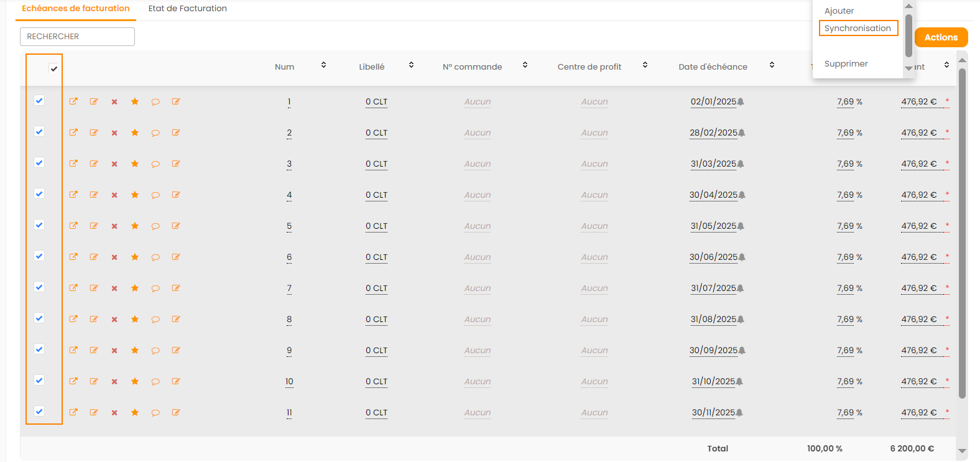
Task: Choose Synchronisation from the actions menu
Action: [857, 28]
